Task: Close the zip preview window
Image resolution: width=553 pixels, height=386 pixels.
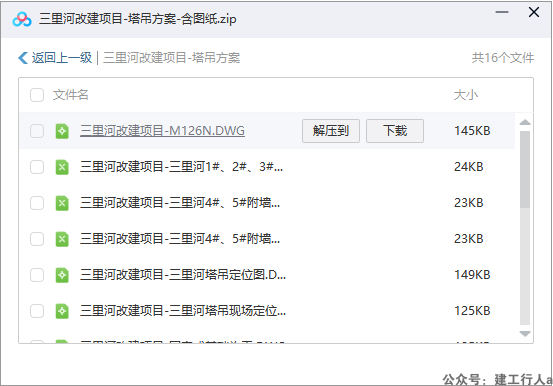Action: click(534, 12)
